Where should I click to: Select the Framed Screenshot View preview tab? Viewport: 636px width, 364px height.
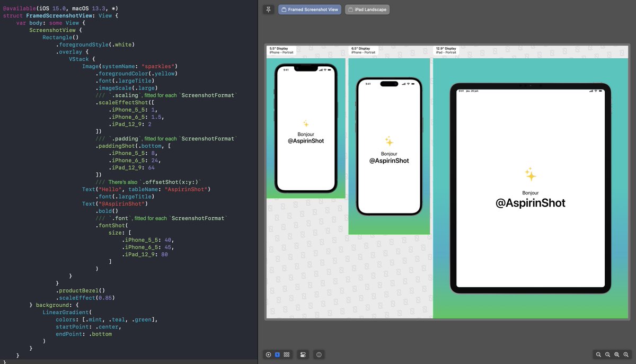tap(310, 10)
